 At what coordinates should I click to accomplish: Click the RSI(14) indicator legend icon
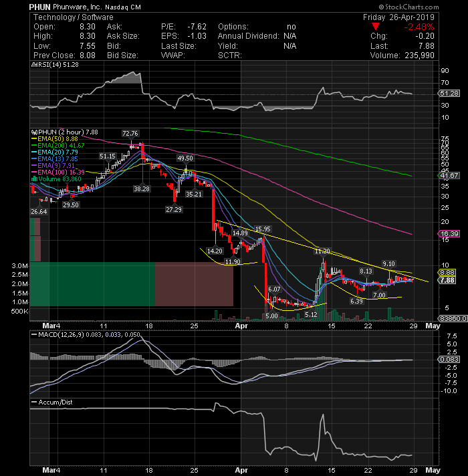click(x=34, y=65)
